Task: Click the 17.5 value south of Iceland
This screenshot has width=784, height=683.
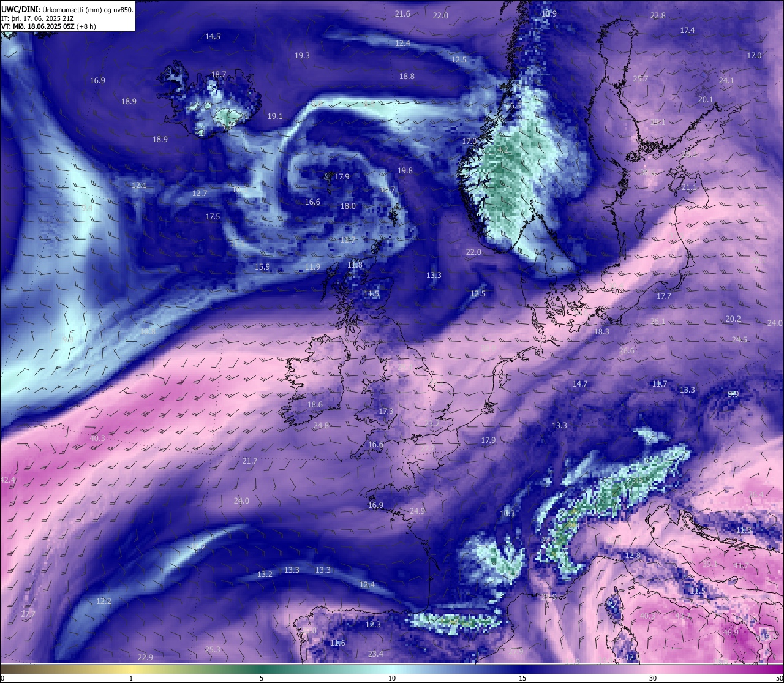Action: click(213, 216)
